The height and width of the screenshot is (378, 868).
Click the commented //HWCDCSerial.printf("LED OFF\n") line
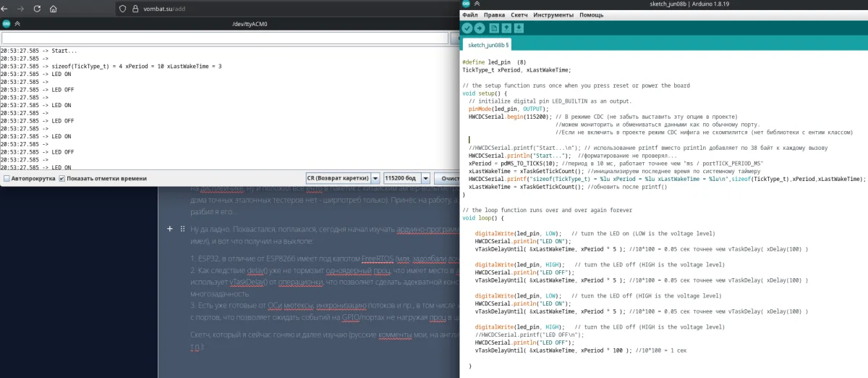[x=531, y=335]
